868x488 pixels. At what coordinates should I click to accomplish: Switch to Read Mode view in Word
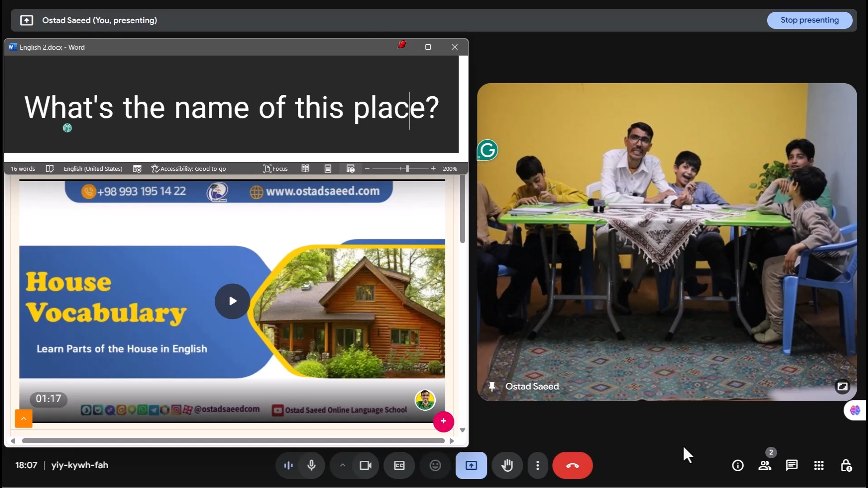[306, 169]
